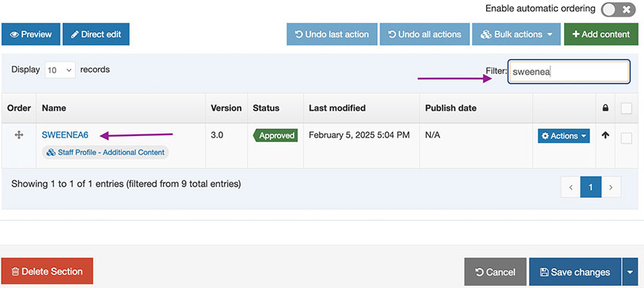Toggle Enable automatic ordering switch
The width and height of the screenshot is (644, 288).
[x=618, y=9]
